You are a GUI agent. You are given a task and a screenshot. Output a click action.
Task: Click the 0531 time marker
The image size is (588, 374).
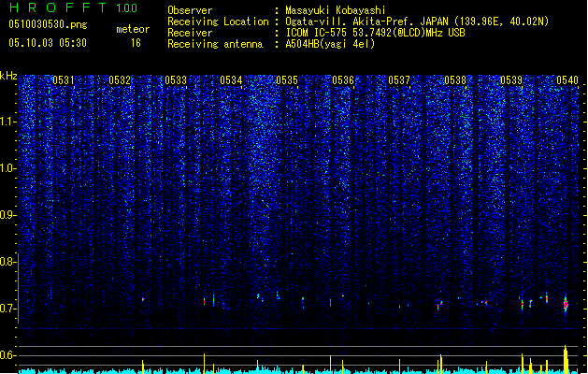pyautogui.click(x=64, y=80)
